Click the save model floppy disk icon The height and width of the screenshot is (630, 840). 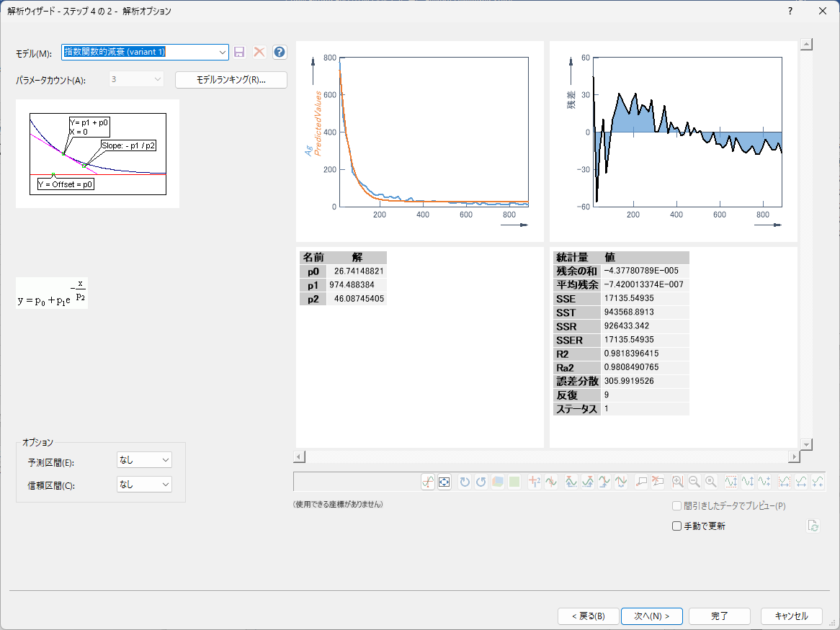(x=240, y=52)
